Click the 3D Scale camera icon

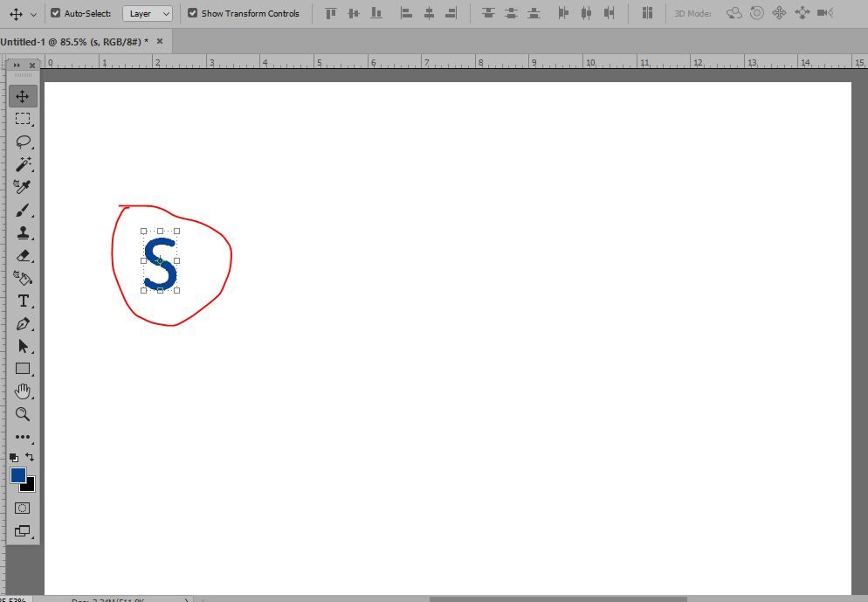tap(825, 13)
